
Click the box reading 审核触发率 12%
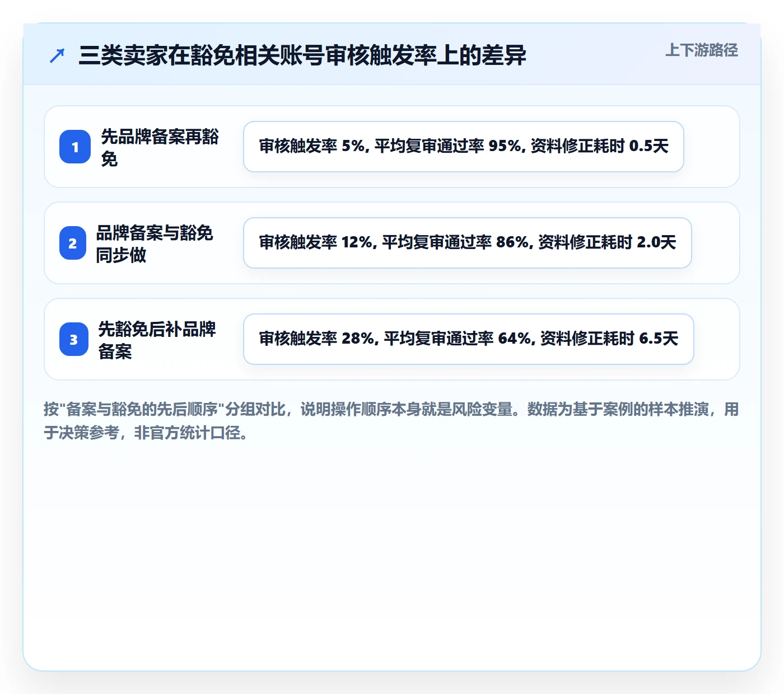coord(468,243)
